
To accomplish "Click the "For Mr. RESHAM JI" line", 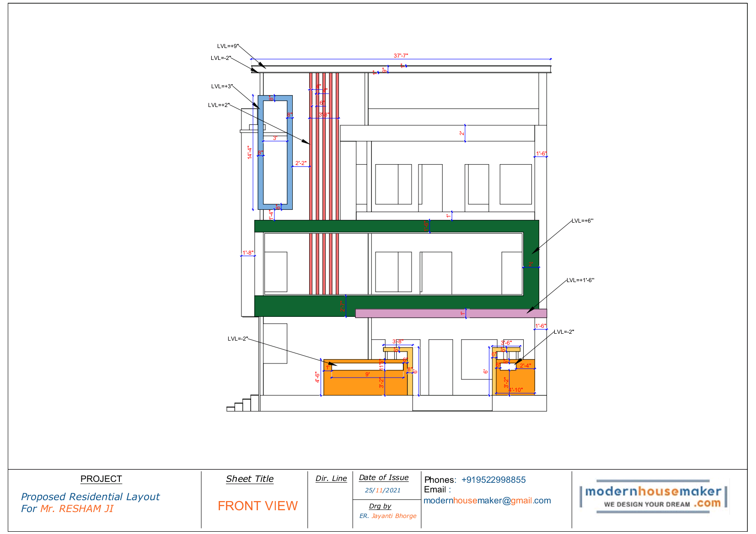I will pyautogui.click(x=67, y=508).
